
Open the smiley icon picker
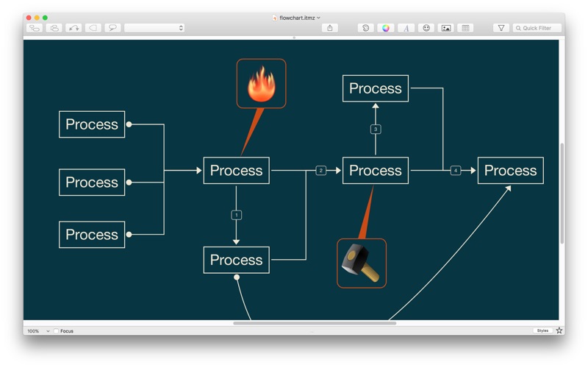[426, 28]
